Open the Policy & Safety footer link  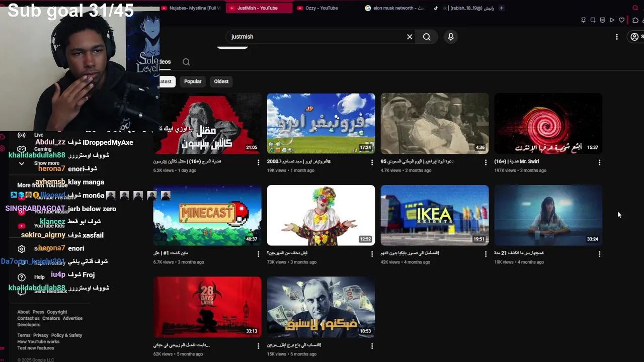(66, 335)
